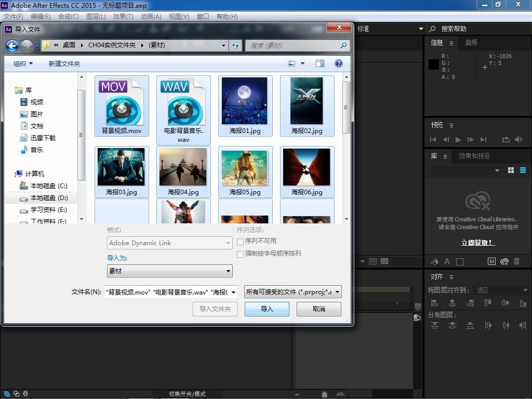
Task: Open the help button in import dialog
Action: pyautogui.click(x=338, y=63)
